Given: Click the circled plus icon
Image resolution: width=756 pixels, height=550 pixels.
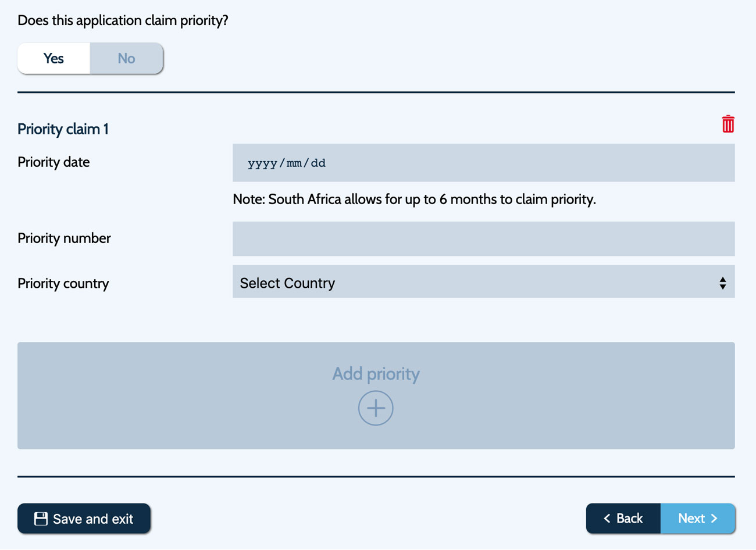Looking at the screenshot, I should 376,408.
